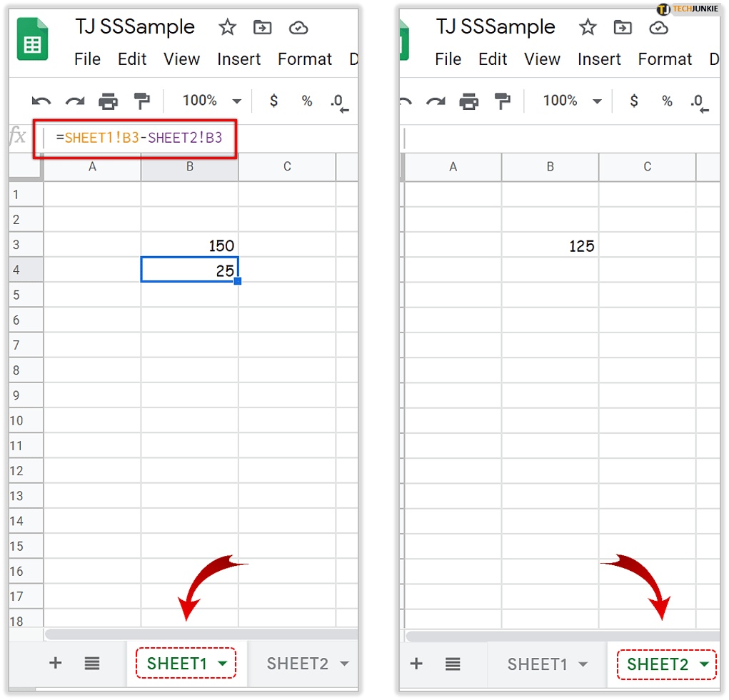Screen dimensions: 729x700
Task: Select paint format roller in right window
Action: coord(503,101)
